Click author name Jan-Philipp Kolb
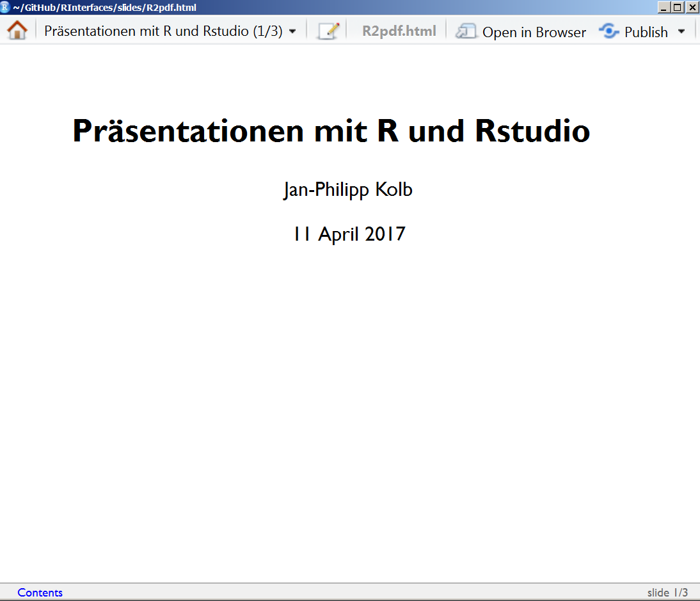 (348, 189)
